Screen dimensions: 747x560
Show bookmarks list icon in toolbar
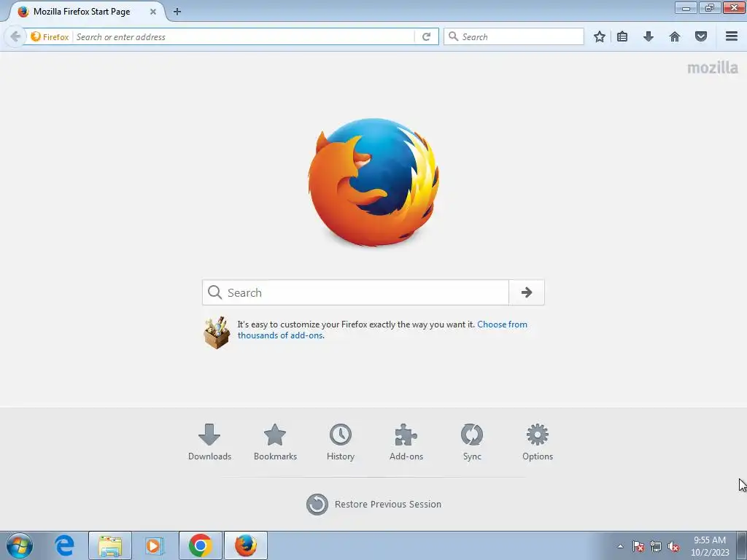pos(622,36)
